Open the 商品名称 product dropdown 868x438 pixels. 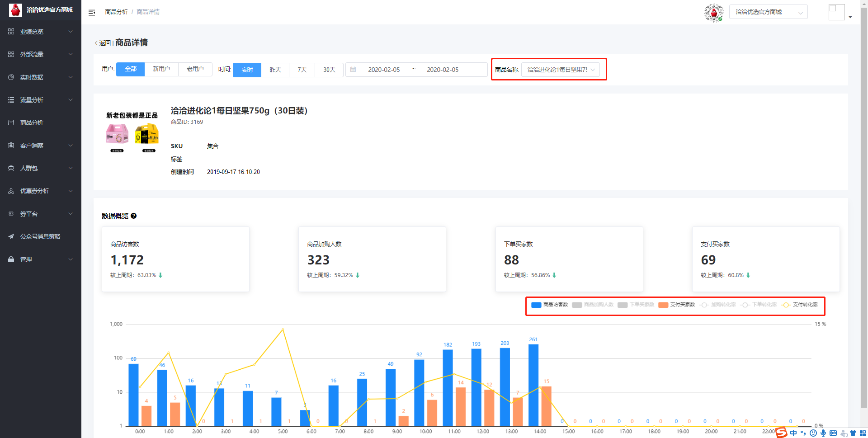[560, 70]
